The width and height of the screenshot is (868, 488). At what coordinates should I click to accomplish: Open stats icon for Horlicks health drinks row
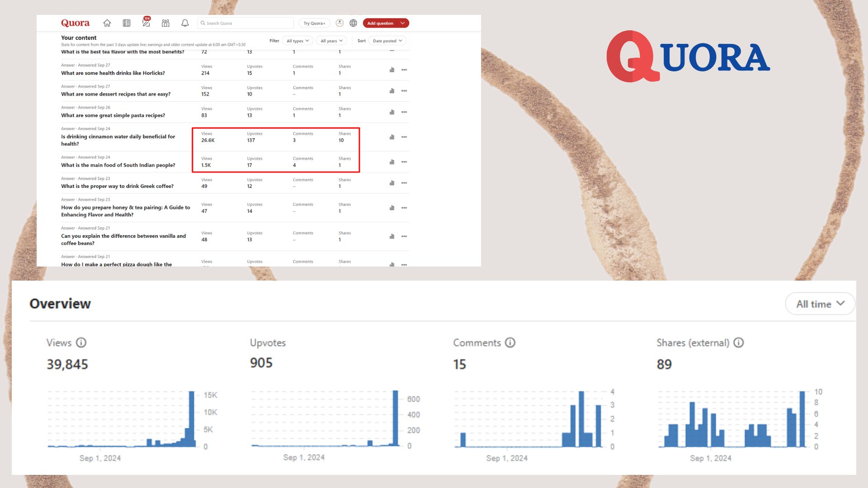click(x=392, y=70)
